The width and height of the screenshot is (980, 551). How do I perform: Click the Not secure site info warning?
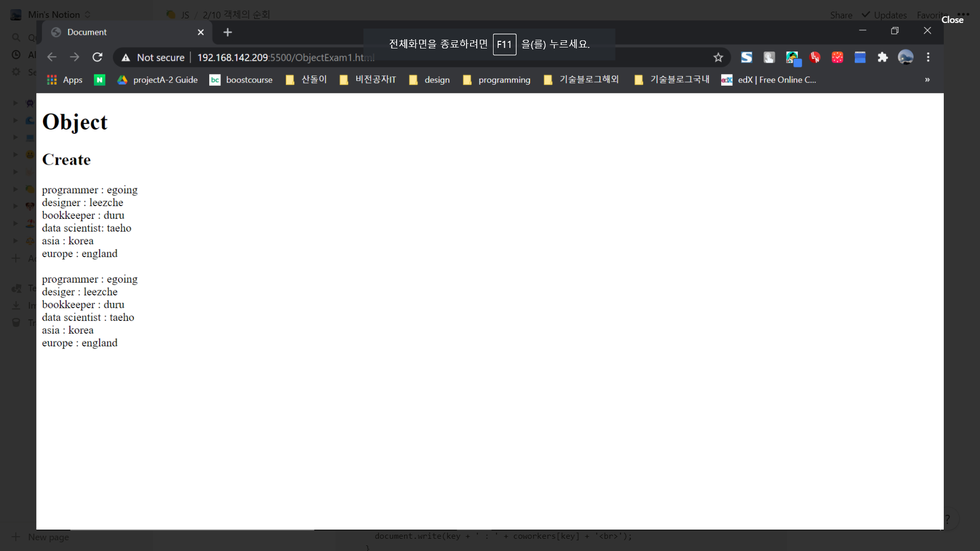(x=153, y=58)
